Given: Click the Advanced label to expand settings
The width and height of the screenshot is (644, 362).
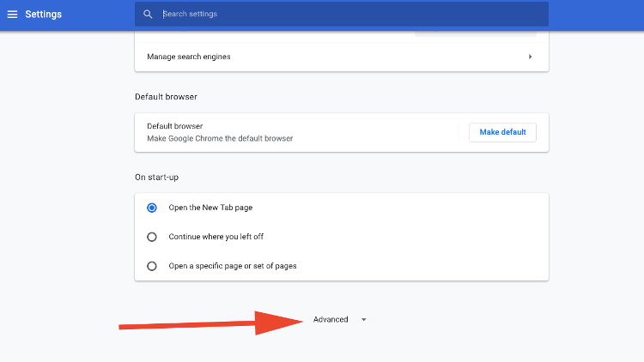Looking at the screenshot, I should pos(331,319).
